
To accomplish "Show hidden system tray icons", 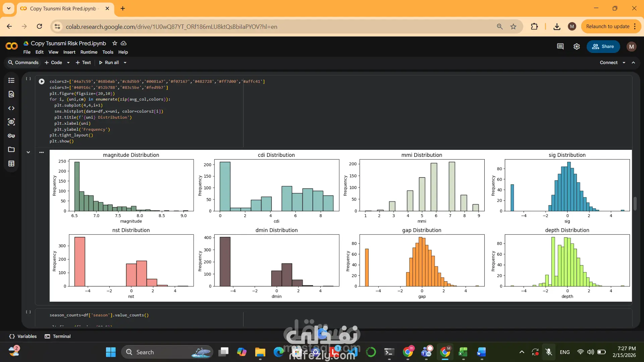I will point(522,352).
